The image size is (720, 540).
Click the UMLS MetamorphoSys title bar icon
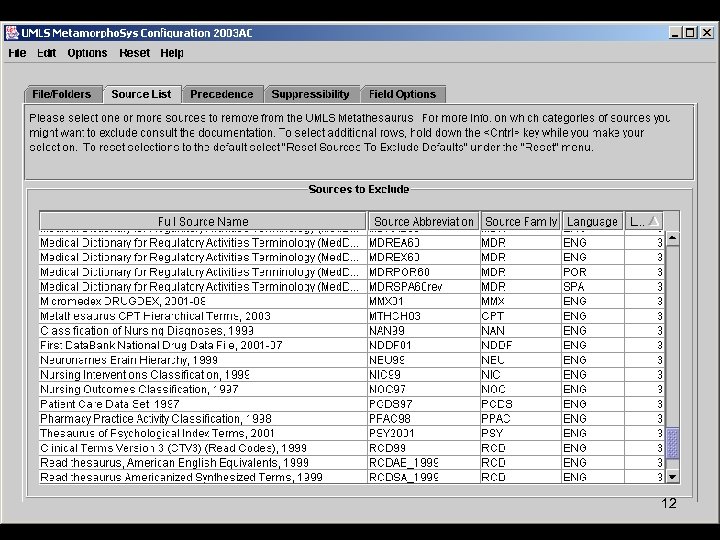click(x=12, y=33)
